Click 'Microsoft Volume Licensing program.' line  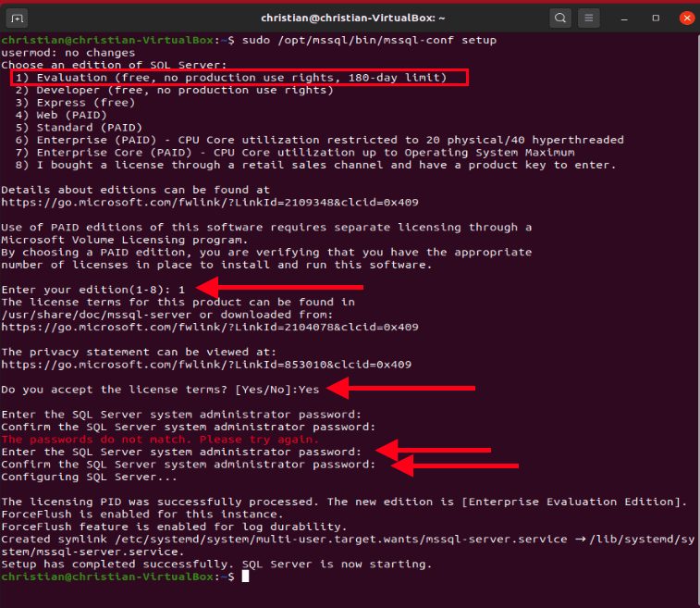pyautogui.click(x=124, y=240)
